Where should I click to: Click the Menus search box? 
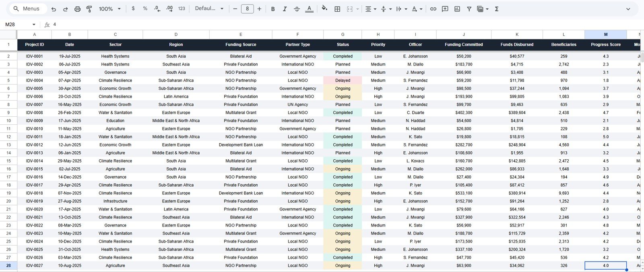27,8
